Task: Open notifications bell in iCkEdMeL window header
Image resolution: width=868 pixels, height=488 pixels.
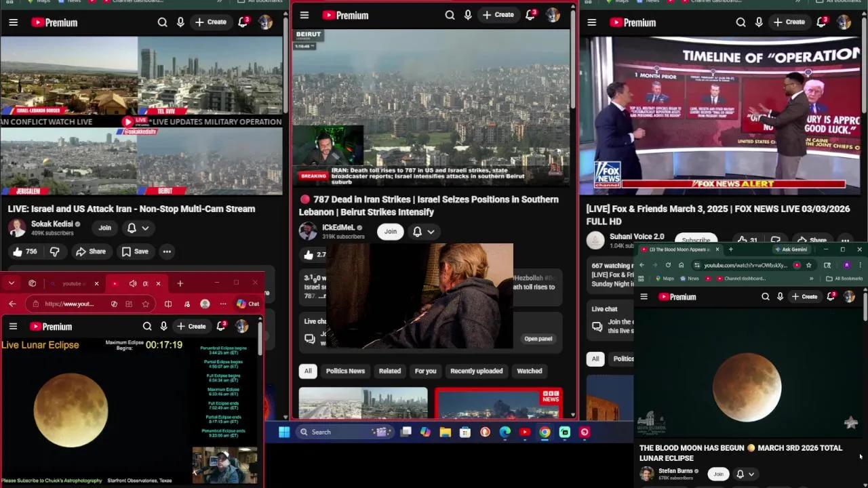Action: 530,15
